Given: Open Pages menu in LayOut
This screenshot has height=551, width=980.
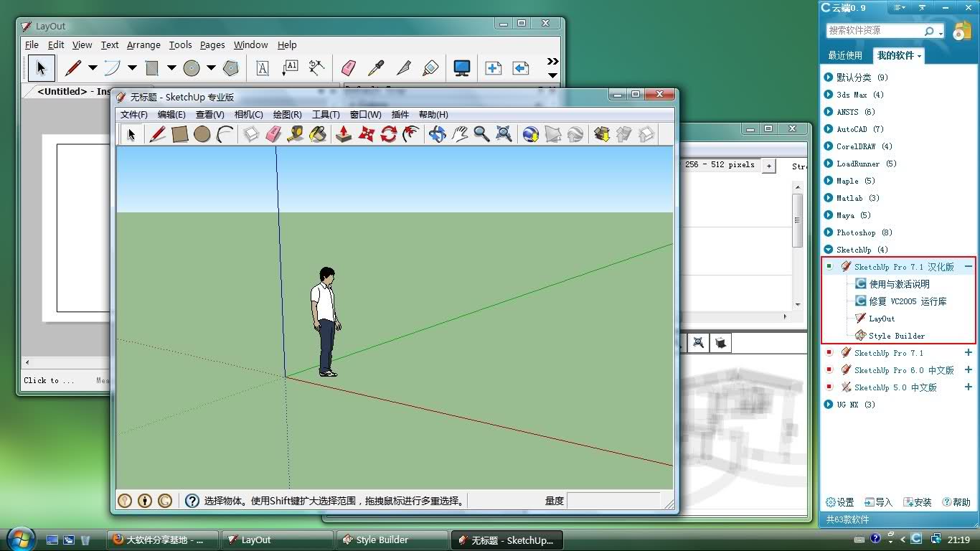Looking at the screenshot, I should pos(212,44).
